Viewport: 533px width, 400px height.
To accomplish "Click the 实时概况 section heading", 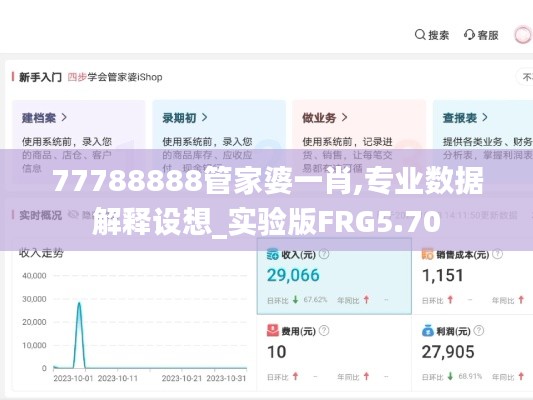I will click(40, 215).
